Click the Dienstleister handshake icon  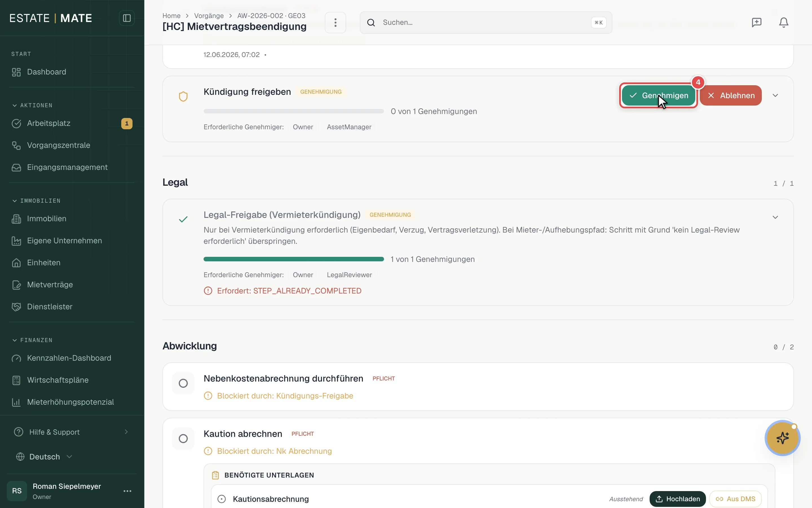16,307
